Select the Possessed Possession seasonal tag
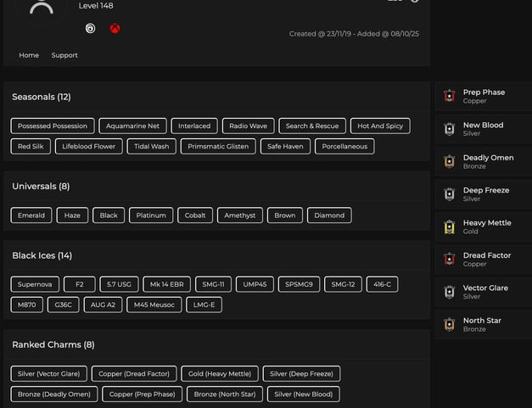The height and width of the screenshot is (408, 532). coord(53,126)
